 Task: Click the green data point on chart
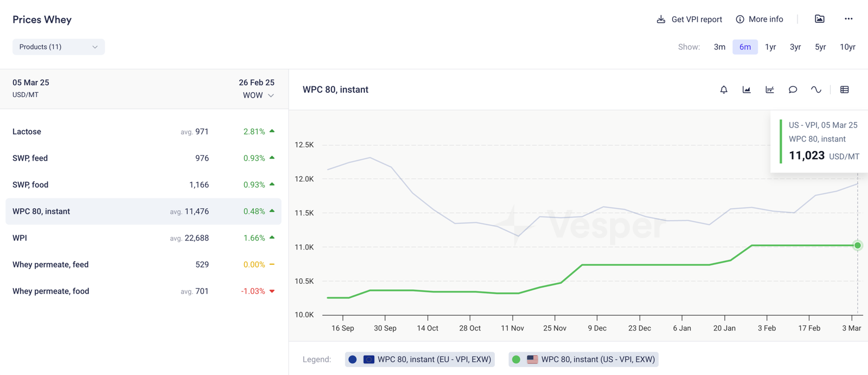[858, 245]
